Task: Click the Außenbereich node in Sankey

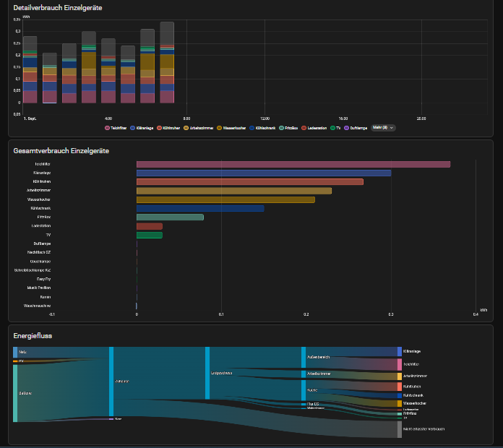Action: (304, 357)
